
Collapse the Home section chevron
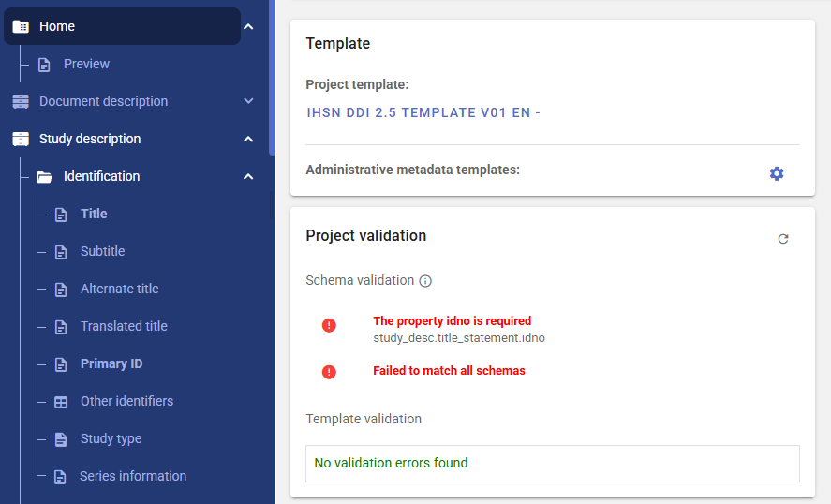[248, 26]
